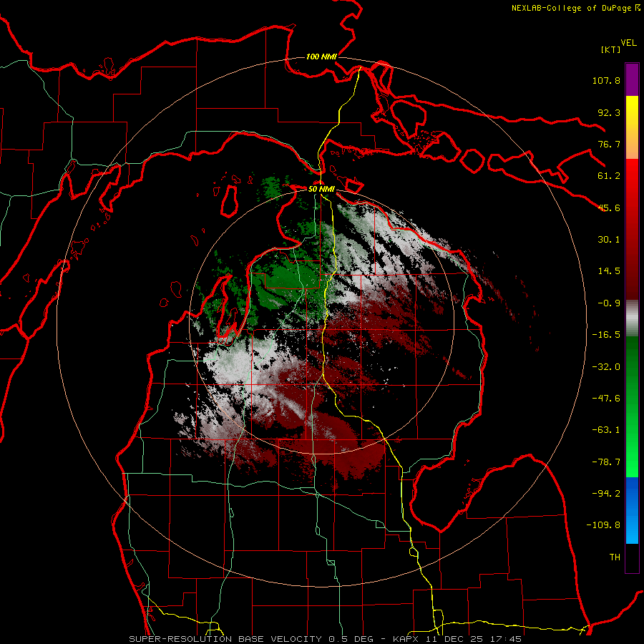Click the TH legend label
Image resolution: width=644 pixels, height=644 pixels.
click(x=615, y=557)
